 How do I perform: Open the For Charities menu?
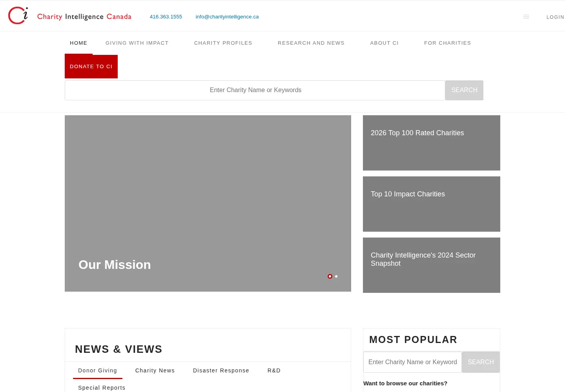[448, 43]
